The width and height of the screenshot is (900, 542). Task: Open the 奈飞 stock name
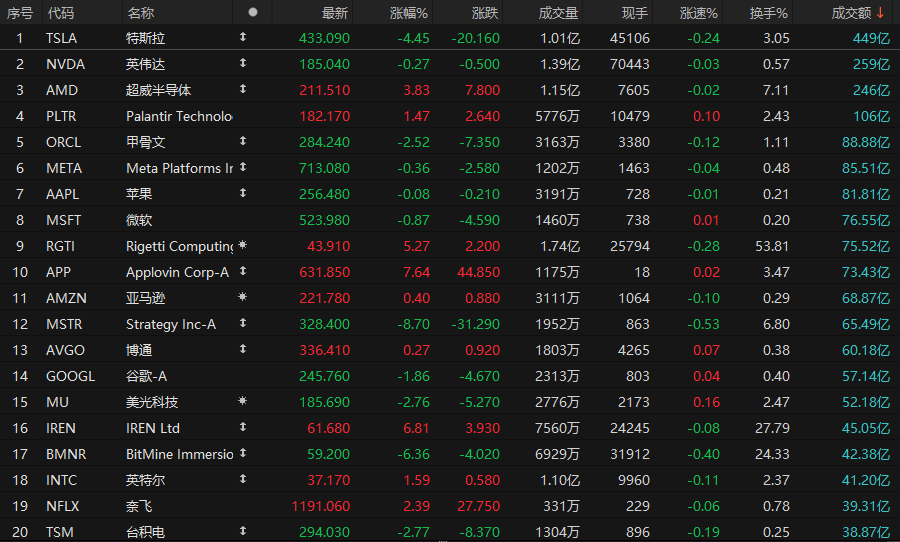click(139, 506)
